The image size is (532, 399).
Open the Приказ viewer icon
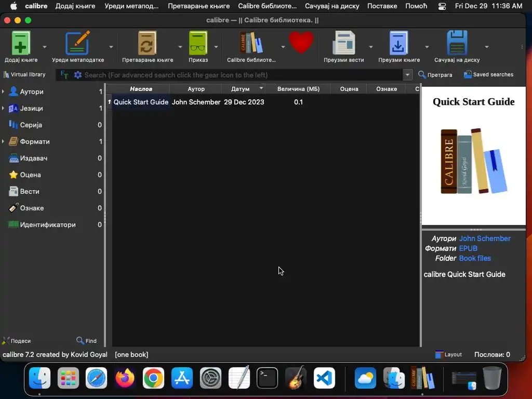tap(198, 43)
